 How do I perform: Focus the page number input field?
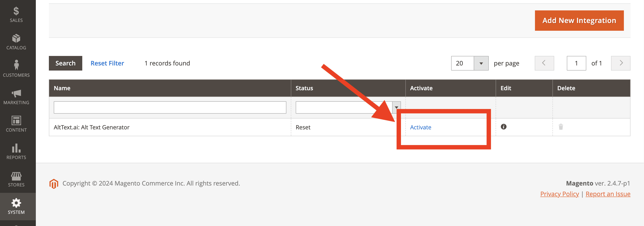[576, 63]
